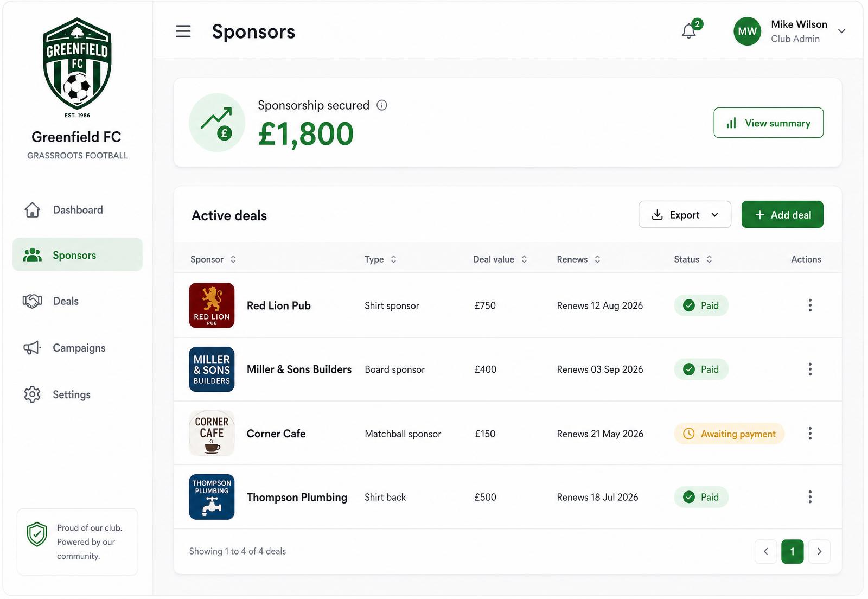Click Awaiting payment status badge
The width and height of the screenshot is (868, 599).
pyautogui.click(x=729, y=434)
